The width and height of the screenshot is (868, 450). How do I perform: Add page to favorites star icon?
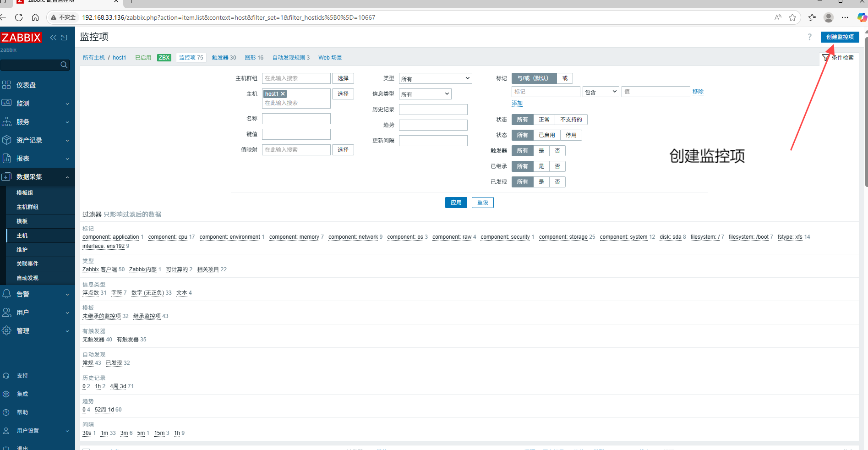click(792, 17)
